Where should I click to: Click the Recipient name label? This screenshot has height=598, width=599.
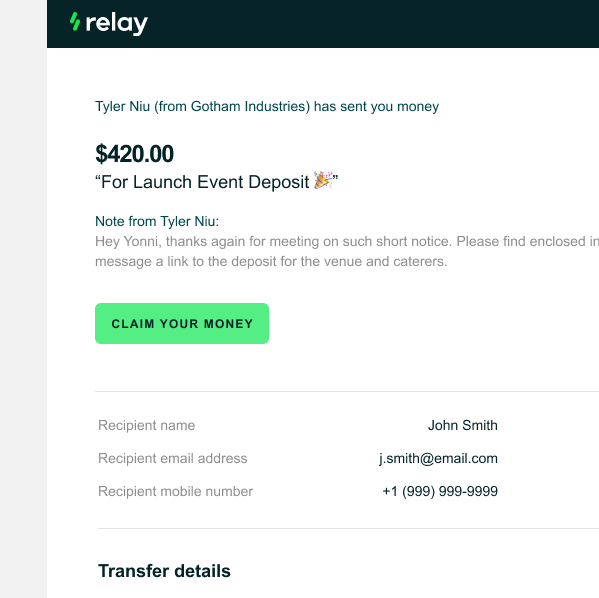coord(147,425)
